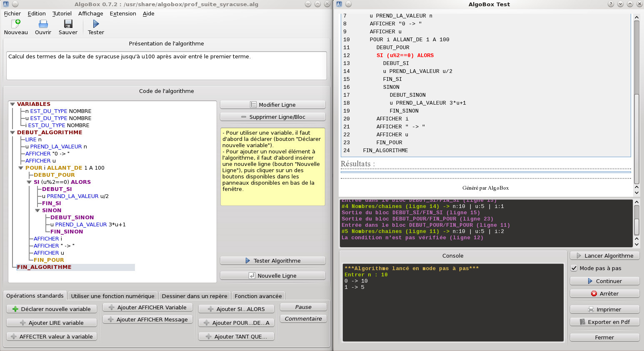Open the Affichage menu
The width and height of the screenshot is (644, 351).
tap(91, 13)
